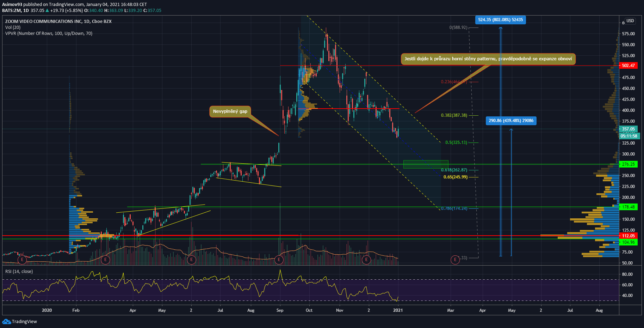The height and width of the screenshot is (328, 644).
Task: Click the earnings marker below September 2020
Action: [x=279, y=260]
